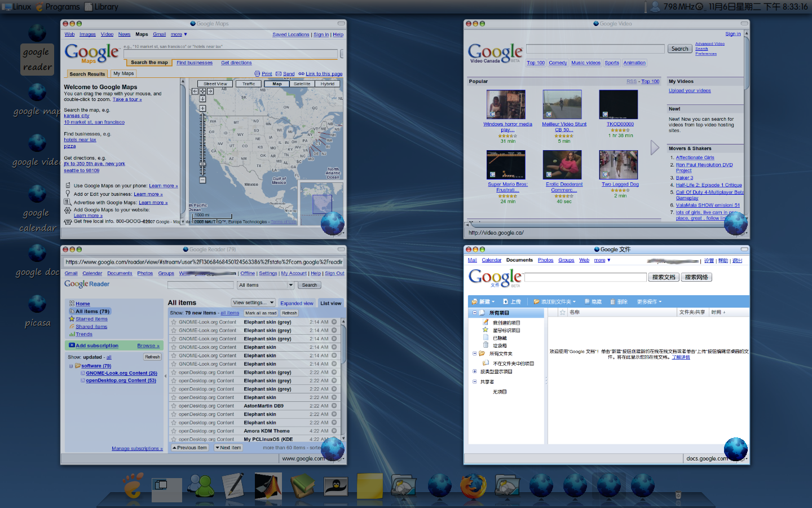Image resolution: width=812 pixels, height=508 pixels.
Task: Click the 上传 upload icon in the Docs toolbar
Action: coord(506,301)
